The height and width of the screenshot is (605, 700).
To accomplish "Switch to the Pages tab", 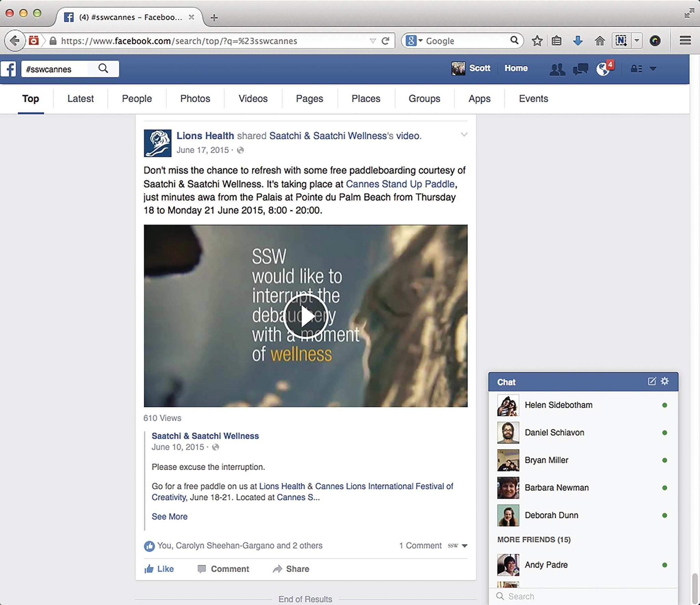I will 310,99.
